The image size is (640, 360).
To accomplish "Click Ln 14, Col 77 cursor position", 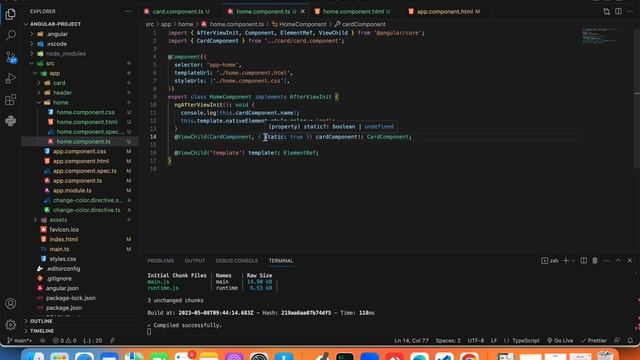I will 411,340.
